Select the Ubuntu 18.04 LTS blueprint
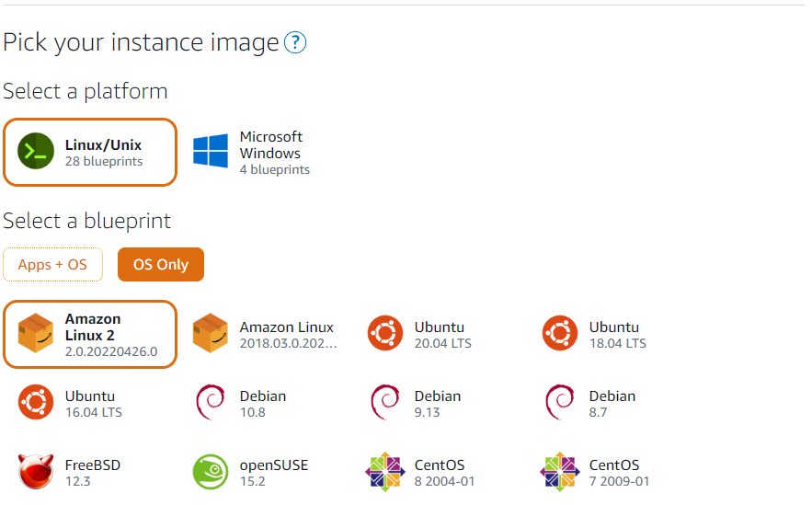Viewport: 812px width, 505px height. point(596,334)
